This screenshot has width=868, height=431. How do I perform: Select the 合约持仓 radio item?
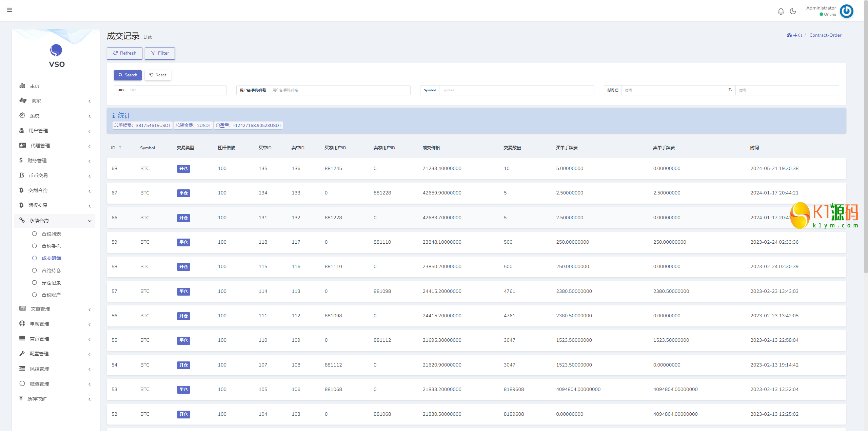click(x=35, y=270)
